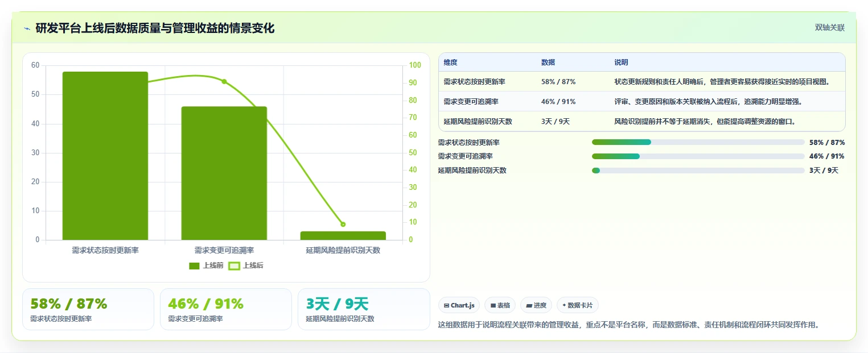This screenshot has width=868, height=353.
Task: Click the 需求变更可追溯率 progress row label
Action: tap(465, 156)
